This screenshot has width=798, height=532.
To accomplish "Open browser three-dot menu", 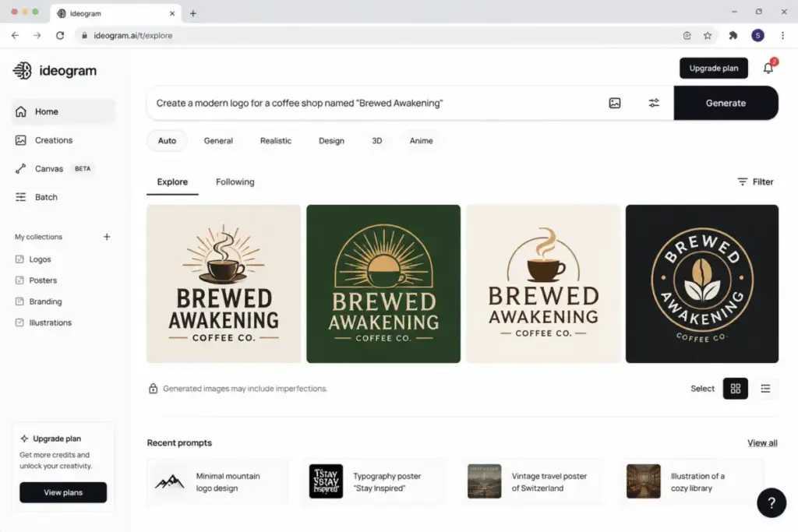I will (x=782, y=36).
